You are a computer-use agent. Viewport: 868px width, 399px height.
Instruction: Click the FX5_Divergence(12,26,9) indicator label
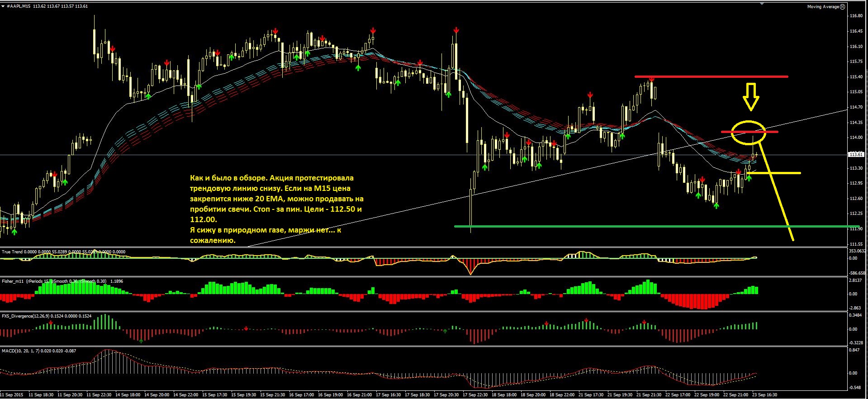tap(25, 316)
